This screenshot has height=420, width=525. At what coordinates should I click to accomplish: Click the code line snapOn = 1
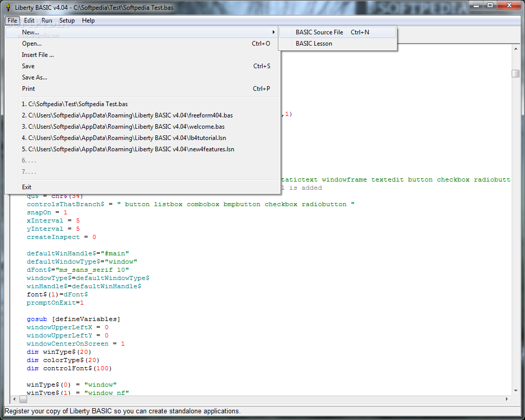pyautogui.click(x=47, y=213)
